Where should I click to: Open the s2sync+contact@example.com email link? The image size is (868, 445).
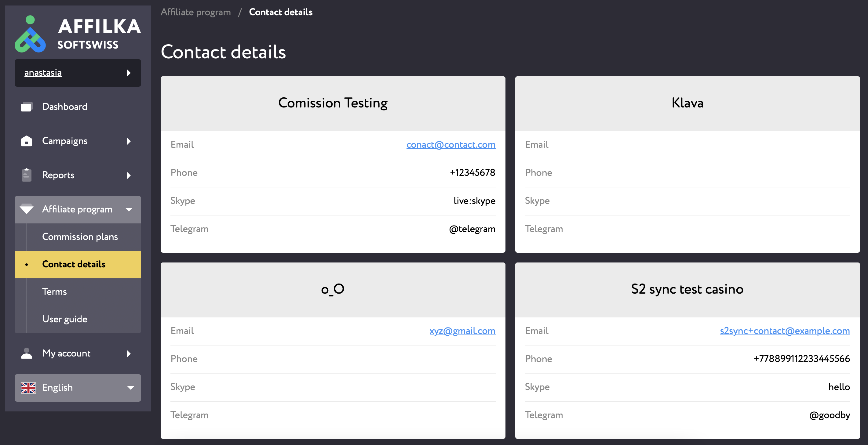click(x=785, y=331)
